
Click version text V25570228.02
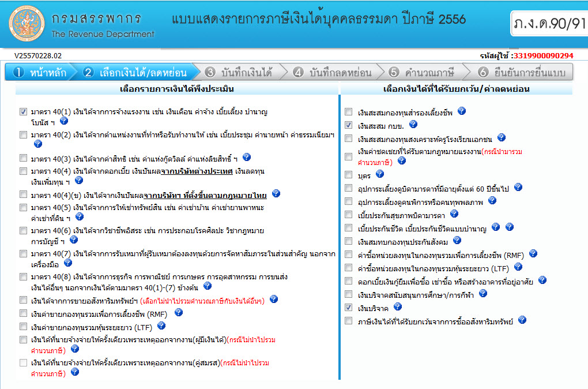point(38,56)
